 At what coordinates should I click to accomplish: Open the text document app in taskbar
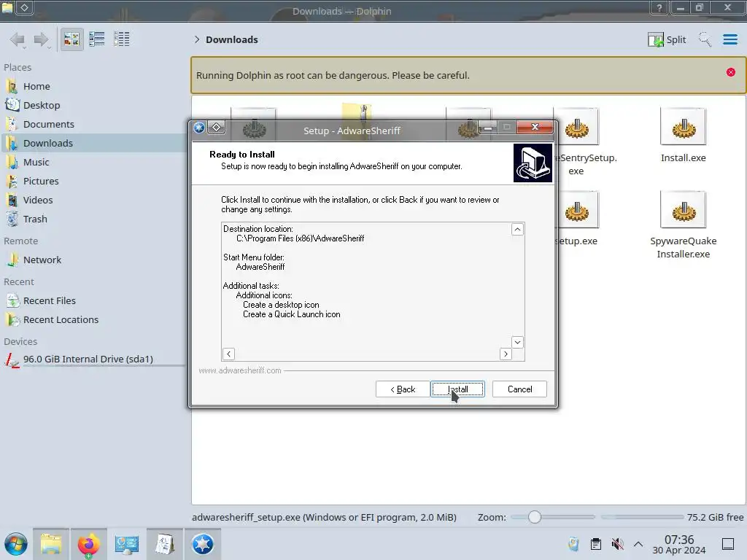[x=165, y=544]
